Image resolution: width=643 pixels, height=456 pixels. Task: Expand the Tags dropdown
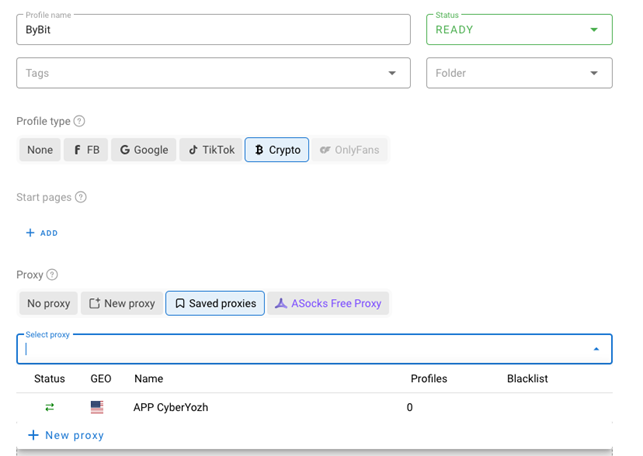point(391,73)
